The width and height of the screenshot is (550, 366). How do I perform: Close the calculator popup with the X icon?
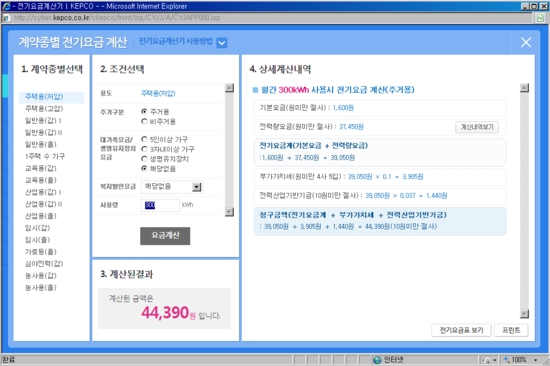pyautogui.click(x=526, y=42)
